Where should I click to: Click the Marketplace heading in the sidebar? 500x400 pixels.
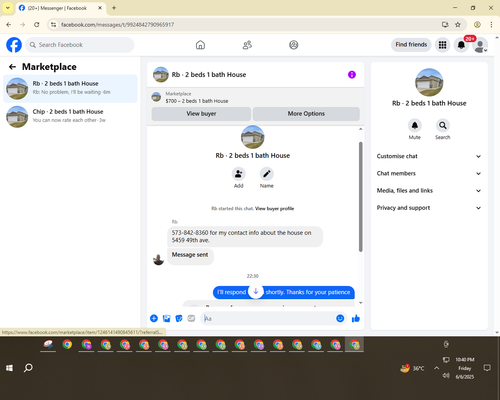(49, 67)
